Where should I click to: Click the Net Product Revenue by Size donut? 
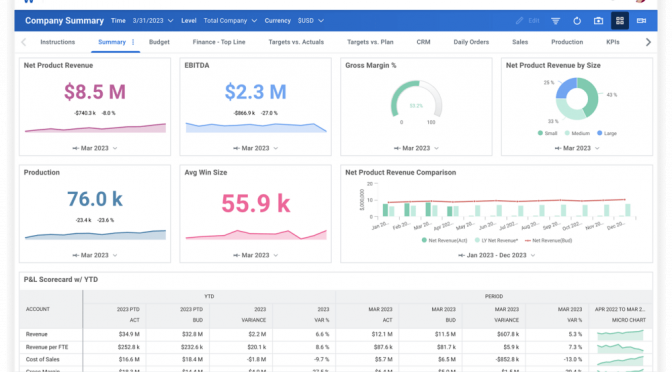pyautogui.click(x=577, y=99)
